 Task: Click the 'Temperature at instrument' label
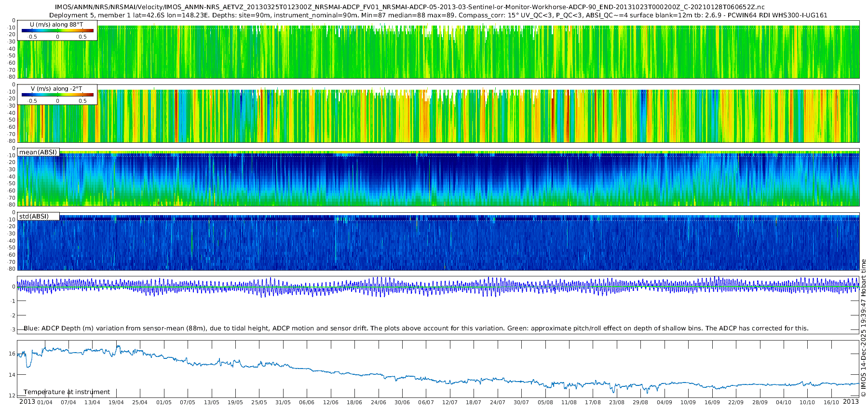[67, 392]
